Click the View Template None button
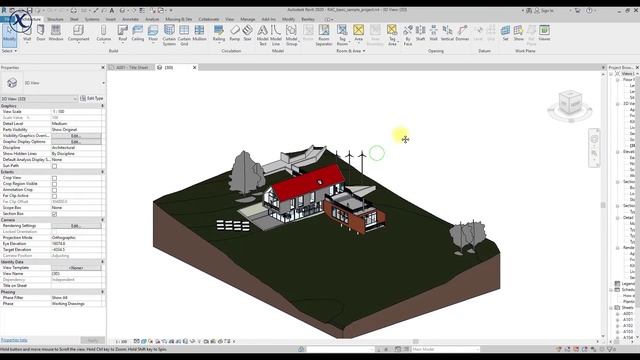 click(76, 268)
